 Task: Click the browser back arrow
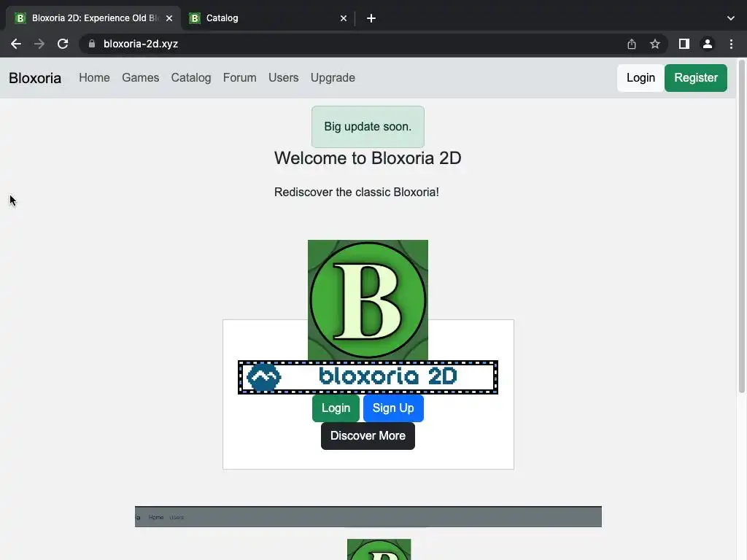click(x=16, y=44)
